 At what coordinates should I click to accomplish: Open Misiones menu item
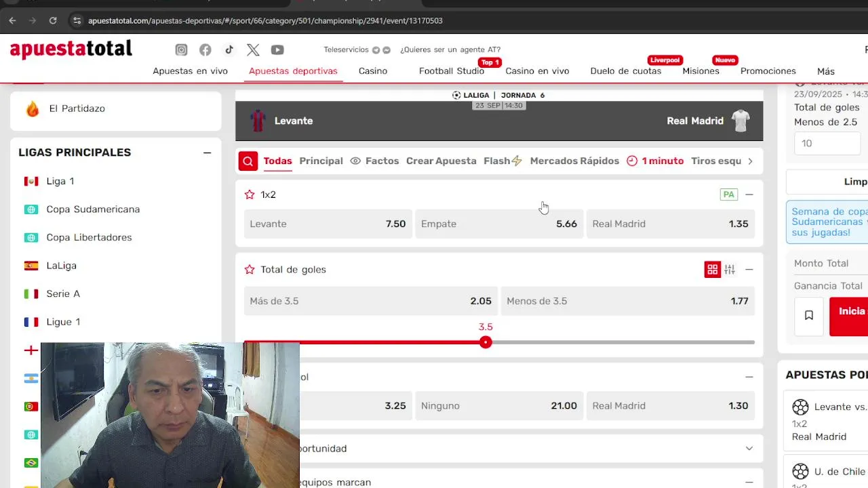pyautogui.click(x=701, y=71)
